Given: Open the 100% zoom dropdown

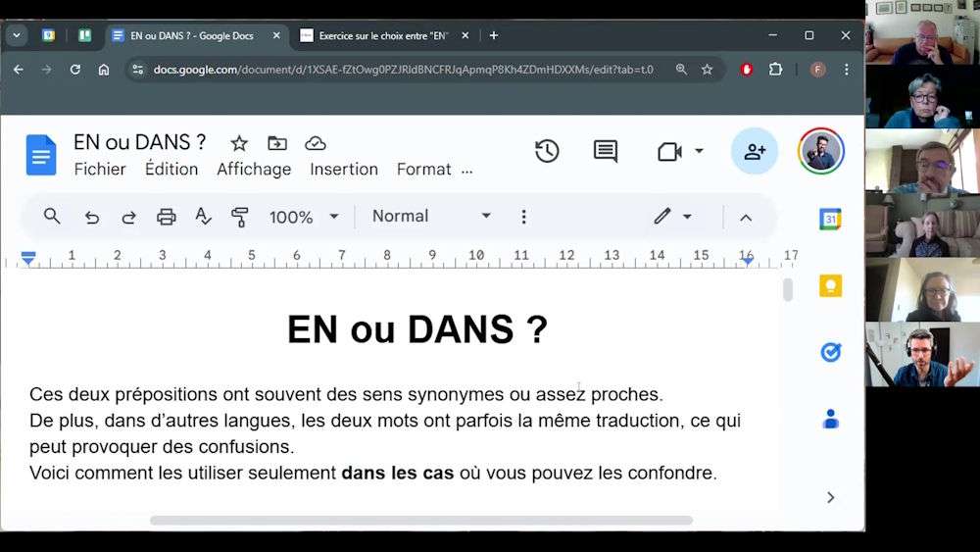Looking at the screenshot, I should click(304, 217).
